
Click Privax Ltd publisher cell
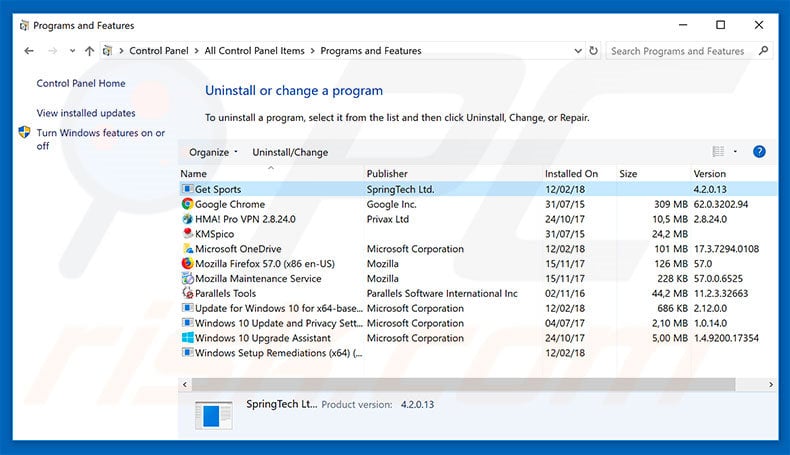(387, 219)
